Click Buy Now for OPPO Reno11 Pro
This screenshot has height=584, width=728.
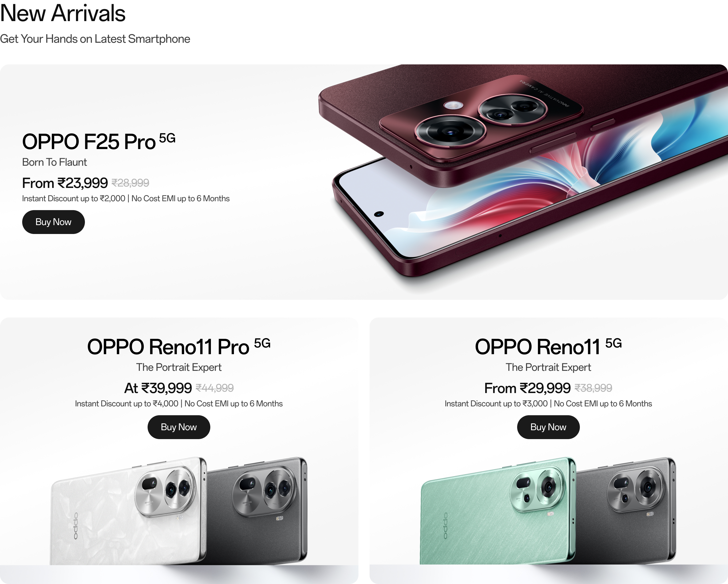point(179,427)
